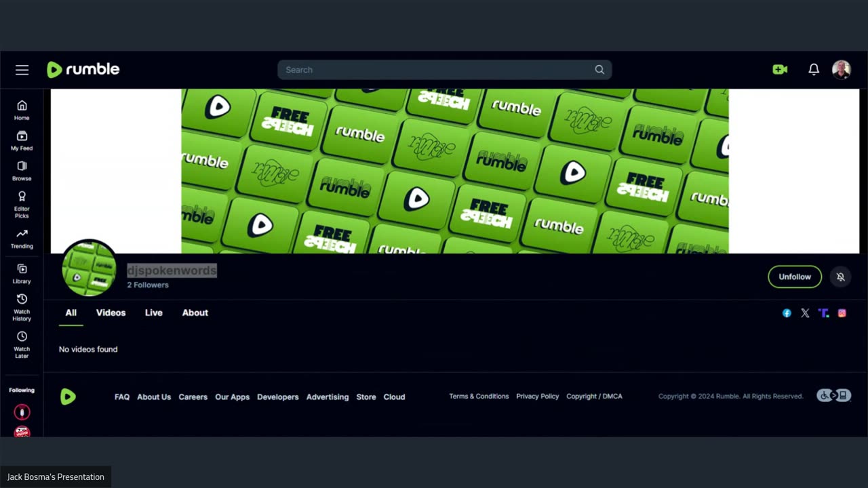Toggle channel notification bell mute

tap(840, 277)
